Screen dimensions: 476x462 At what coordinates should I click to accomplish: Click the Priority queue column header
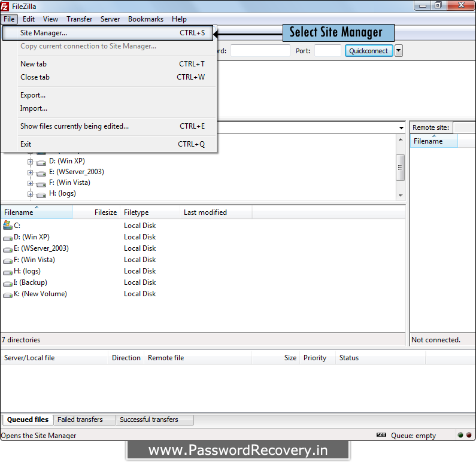pyautogui.click(x=318, y=358)
